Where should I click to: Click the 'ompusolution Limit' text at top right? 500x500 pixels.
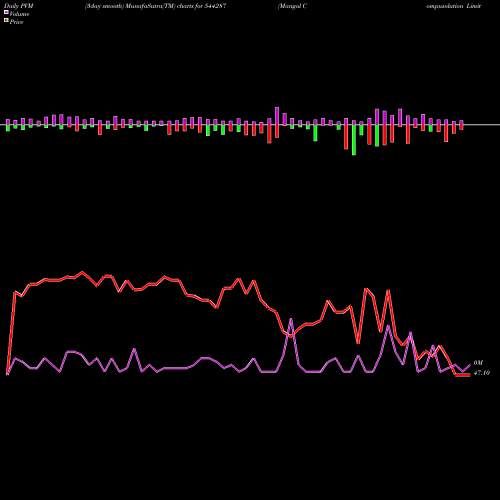(x=454, y=6)
